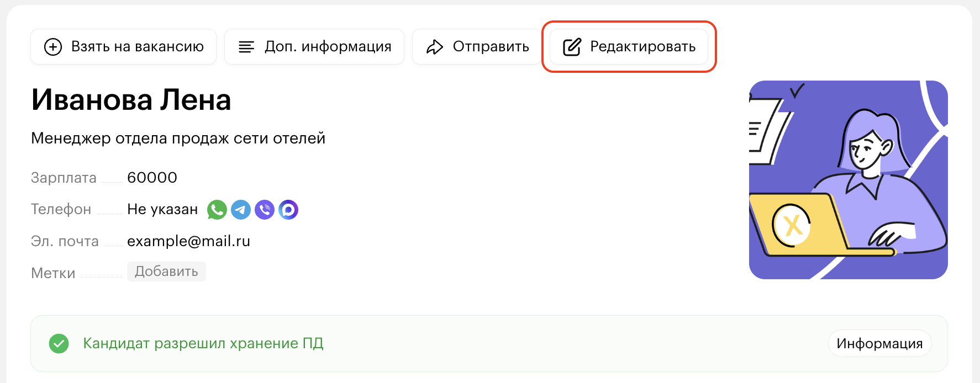Viewport: 980px width, 383px height.
Task: Click the Viber messenger icon
Action: (x=265, y=210)
